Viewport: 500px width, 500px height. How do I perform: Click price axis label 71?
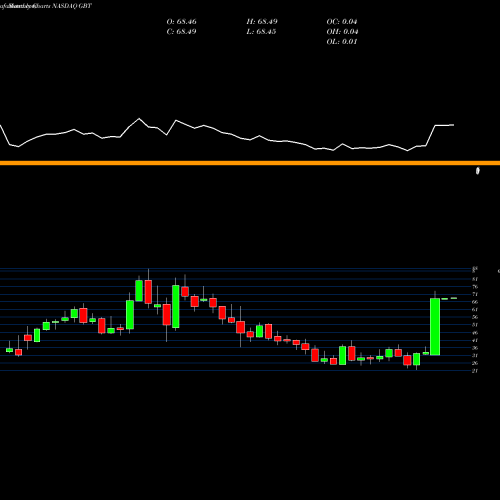475,294
